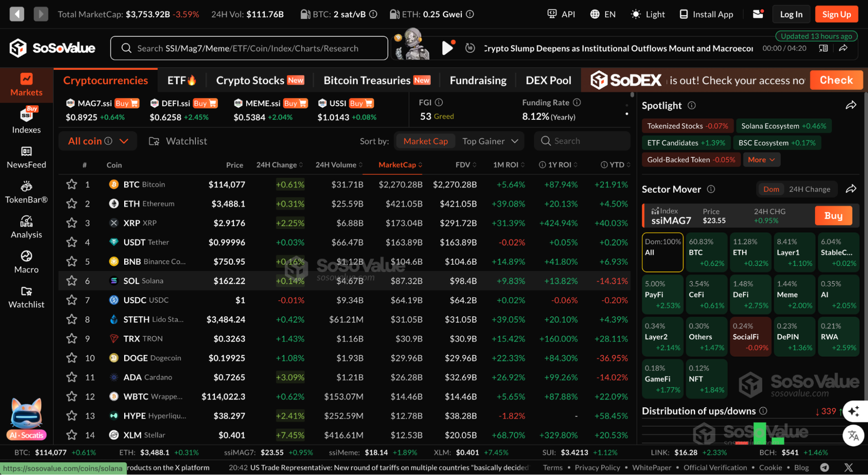
Task: Show info about Spotlight
Action: [x=692, y=105]
